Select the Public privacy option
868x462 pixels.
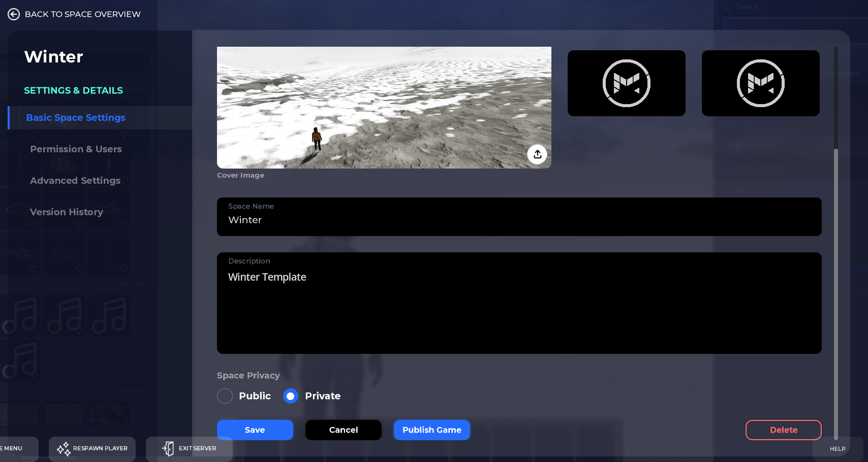[x=225, y=396]
